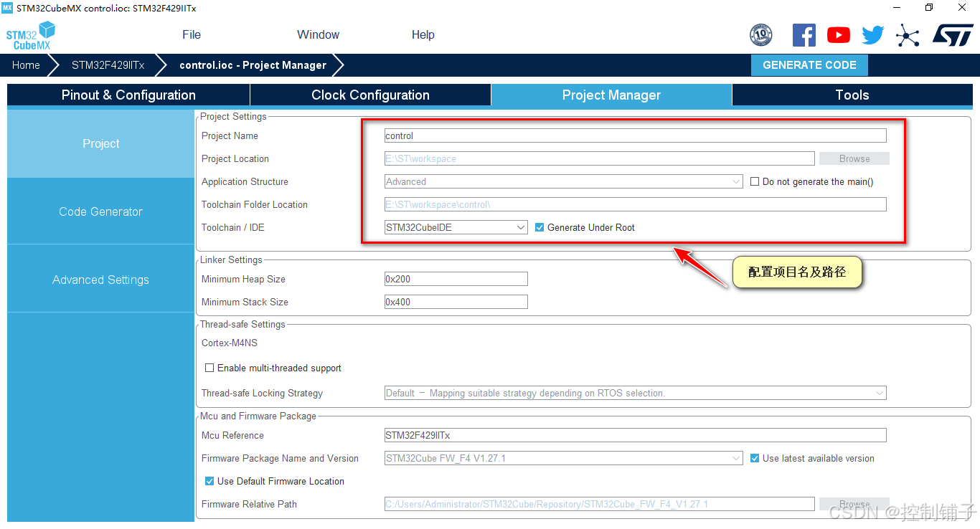This screenshot has height=529, width=980.
Task: Click the Mcu Reference label
Action: [x=232, y=435]
